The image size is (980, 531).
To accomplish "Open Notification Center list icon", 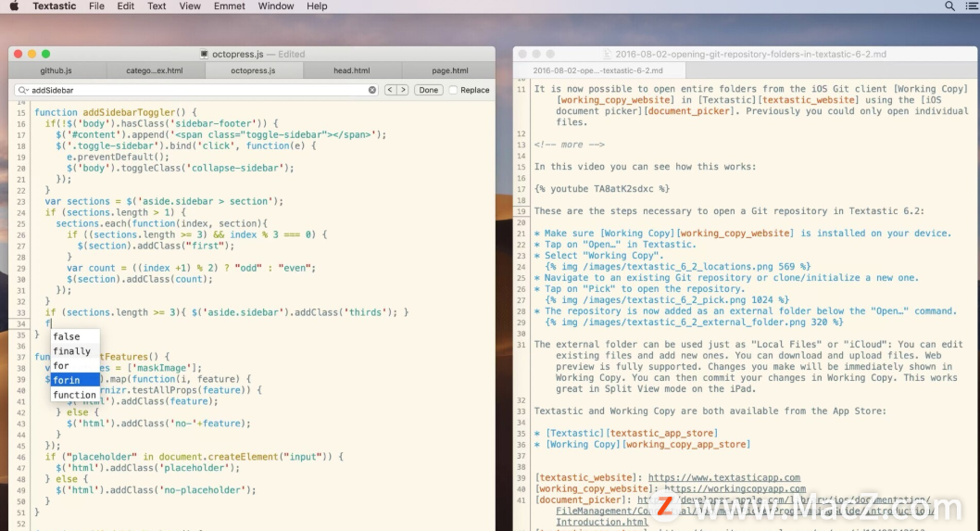I will [972, 6].
